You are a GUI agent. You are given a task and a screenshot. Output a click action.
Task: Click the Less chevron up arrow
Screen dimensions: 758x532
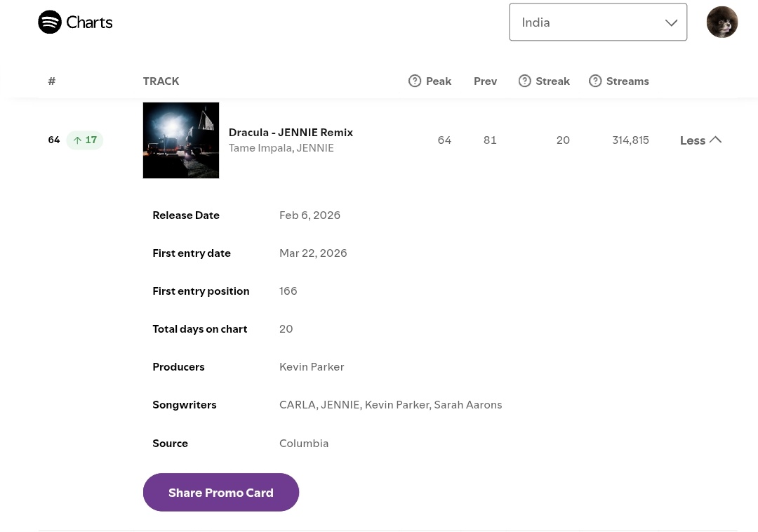coord(715,140)
